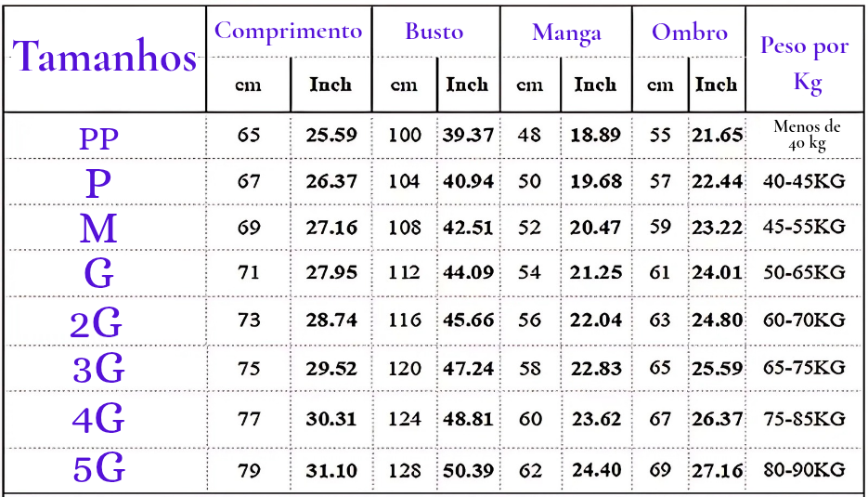The image size is (868, 497).
Task: Select the 5G size row label
Action: 99,469
